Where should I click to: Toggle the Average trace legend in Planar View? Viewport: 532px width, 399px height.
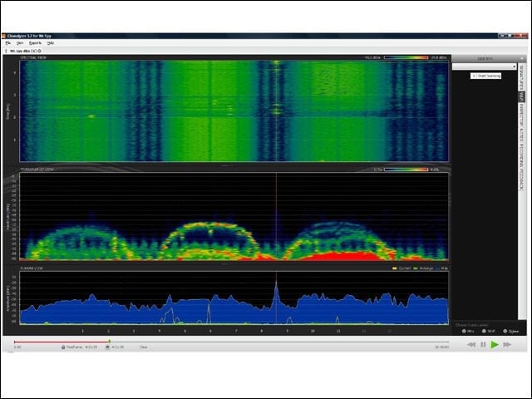point(423,268)
